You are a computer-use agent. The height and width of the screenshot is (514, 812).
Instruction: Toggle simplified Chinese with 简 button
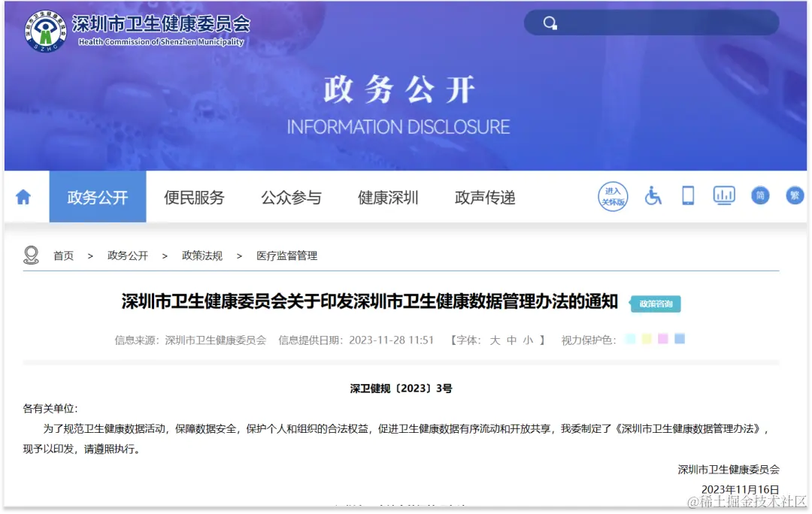[760, 195]
